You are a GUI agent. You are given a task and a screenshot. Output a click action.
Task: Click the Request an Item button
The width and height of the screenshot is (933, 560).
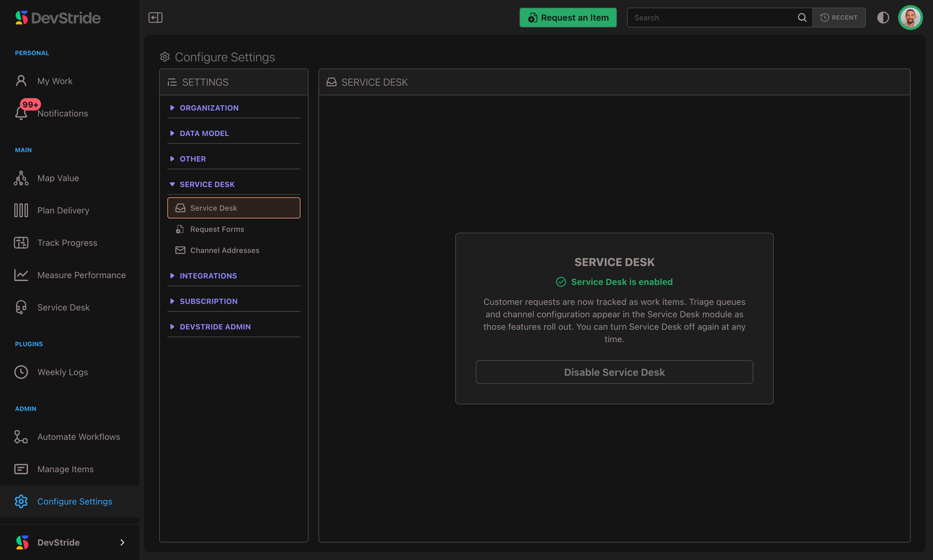tap(568, 18)
